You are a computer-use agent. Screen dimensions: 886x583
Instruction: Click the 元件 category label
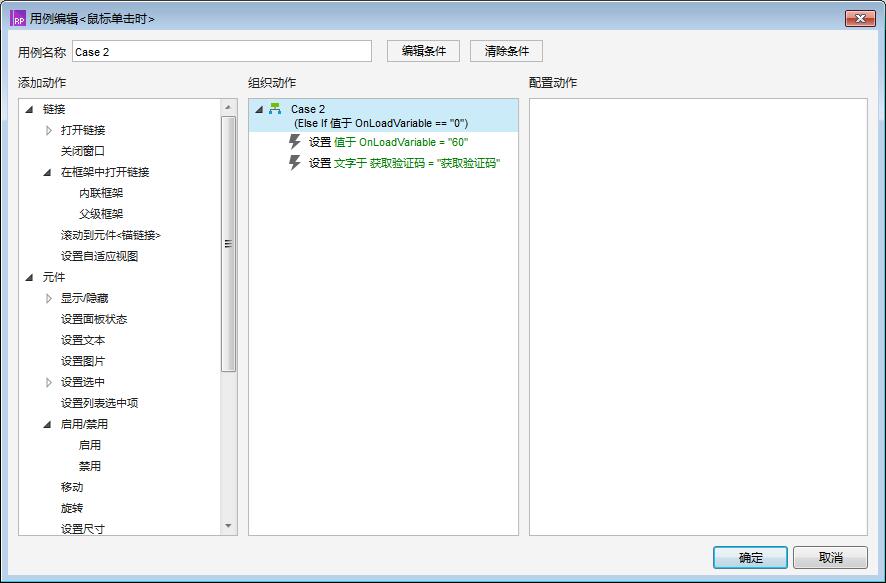coord(54,277)
